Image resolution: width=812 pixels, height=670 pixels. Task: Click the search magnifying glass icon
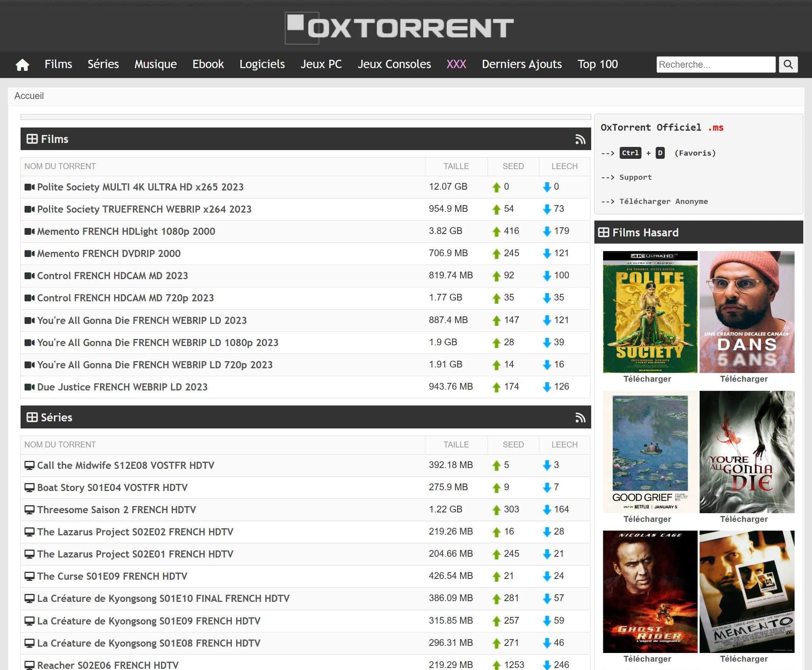788,65
